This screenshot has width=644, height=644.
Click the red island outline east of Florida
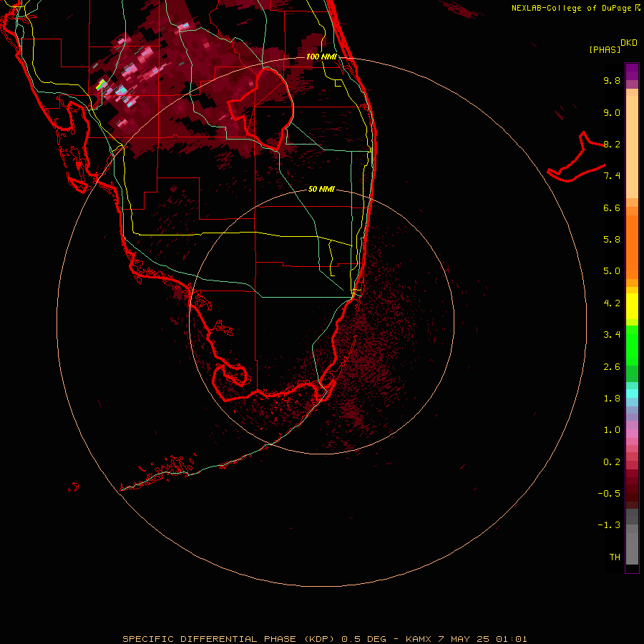click(x=576, y=158)
